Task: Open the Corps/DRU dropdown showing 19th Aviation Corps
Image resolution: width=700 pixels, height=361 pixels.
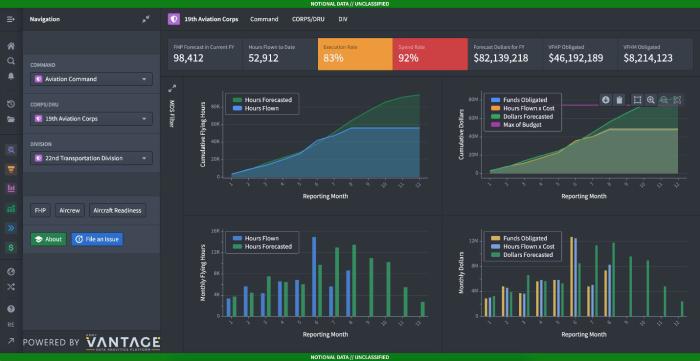Action: click(92, 119)
